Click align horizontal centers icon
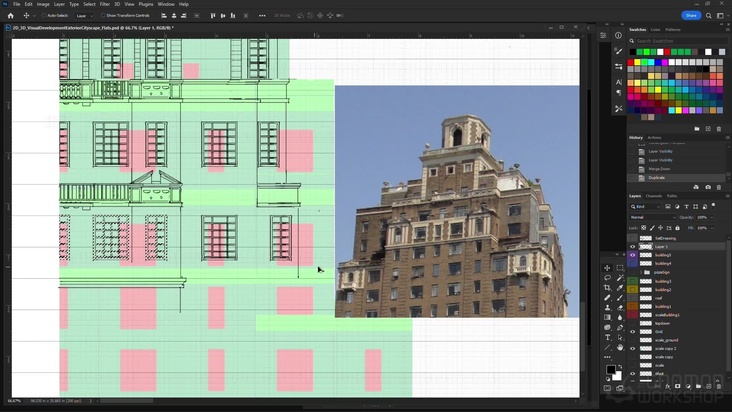Screen dimensions: 732x412 coord(174,15)
